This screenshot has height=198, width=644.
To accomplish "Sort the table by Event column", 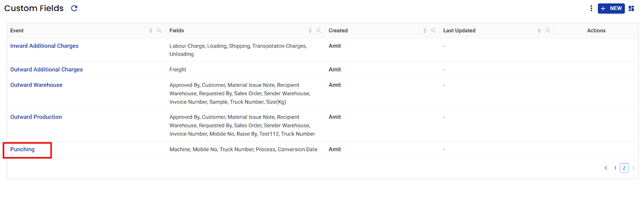I will [151, 31].
